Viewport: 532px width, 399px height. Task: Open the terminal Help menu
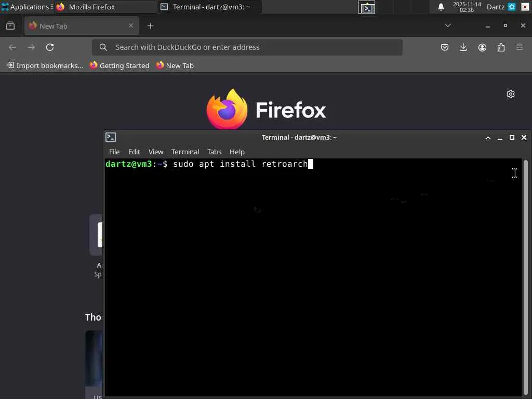pos(237,152)
